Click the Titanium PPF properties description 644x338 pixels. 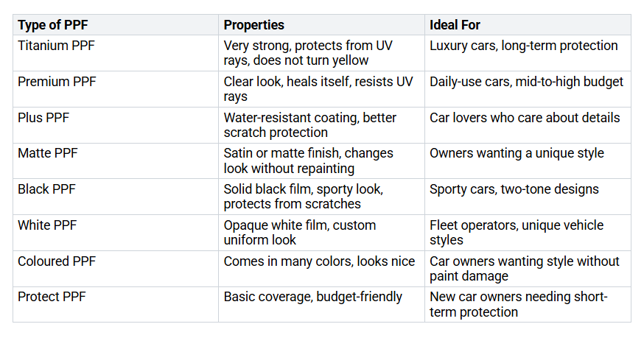(x=308, y=53)
